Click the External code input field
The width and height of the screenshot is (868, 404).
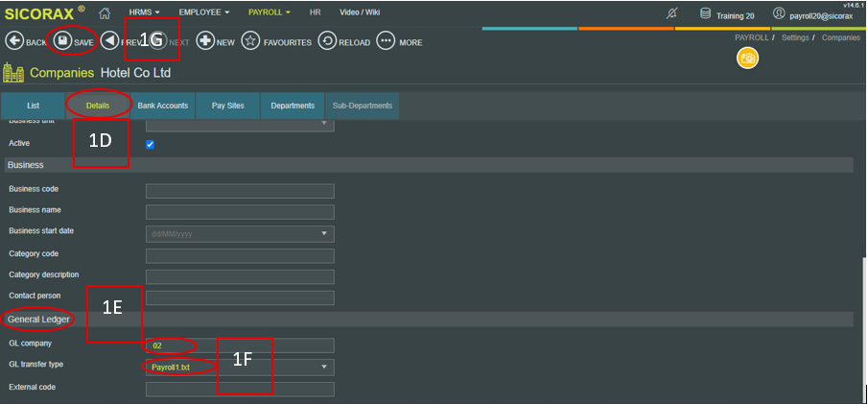coord(240,390)
